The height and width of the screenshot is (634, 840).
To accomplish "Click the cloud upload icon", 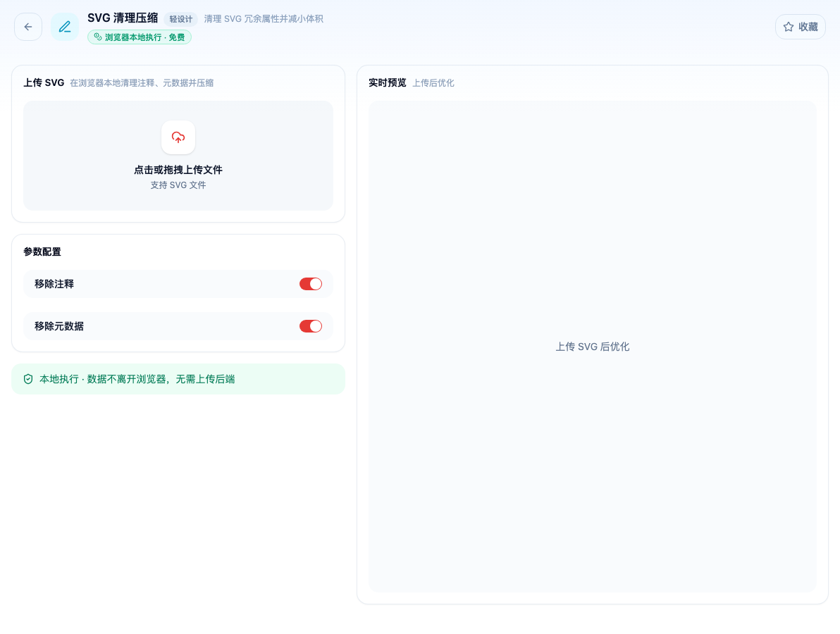I will (x=178, y=137).
